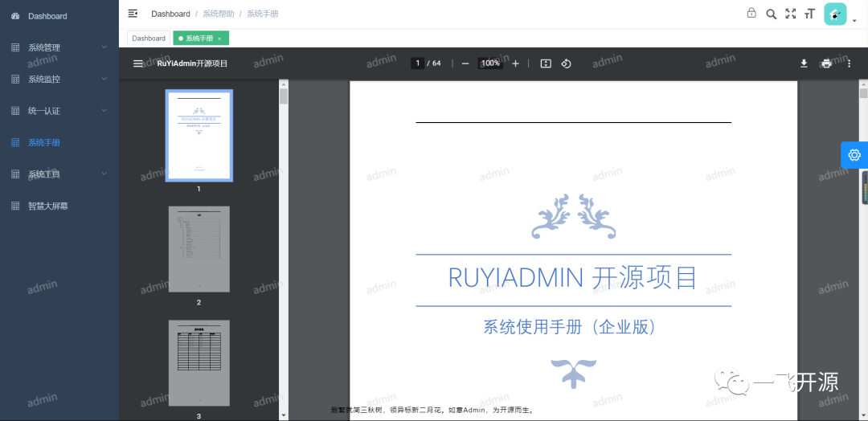Click the 系统监控 grid icon
Image resolution: width=868 pixels, height=421 pixels.
pyautogui.click(x=15, y=79)
